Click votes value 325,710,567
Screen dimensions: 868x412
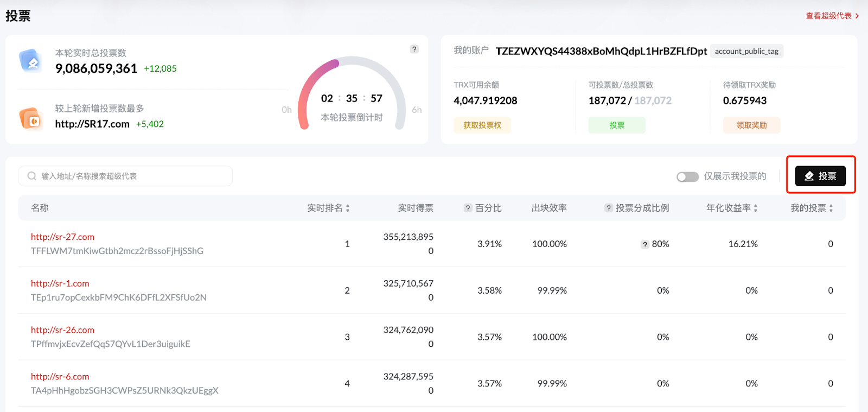pyautogui.click(x=409, y=283)
